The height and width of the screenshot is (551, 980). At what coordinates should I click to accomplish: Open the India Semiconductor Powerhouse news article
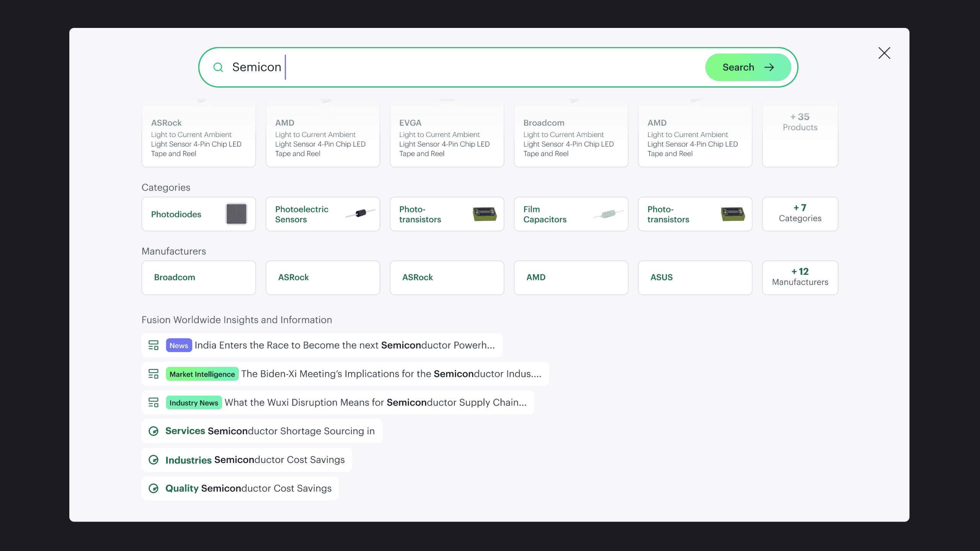pos(345,345)
